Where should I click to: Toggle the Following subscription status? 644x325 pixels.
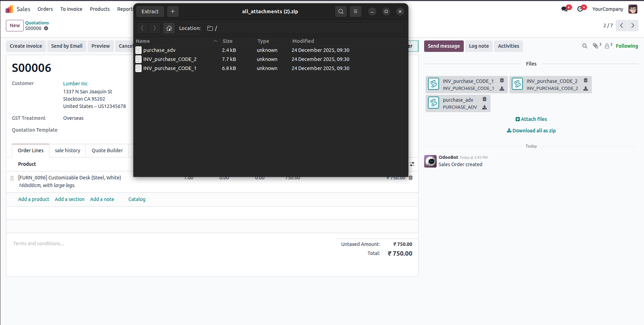(x=627, y=46)
